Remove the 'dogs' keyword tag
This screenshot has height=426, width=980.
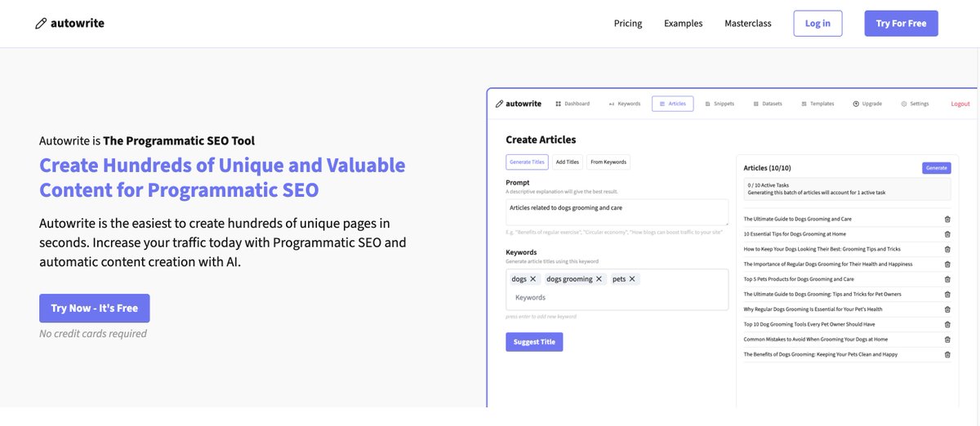coord(533,279)
